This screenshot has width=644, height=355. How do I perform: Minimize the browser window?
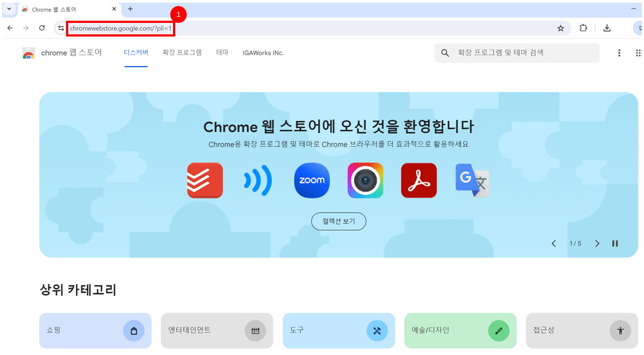tap(634, 9)
